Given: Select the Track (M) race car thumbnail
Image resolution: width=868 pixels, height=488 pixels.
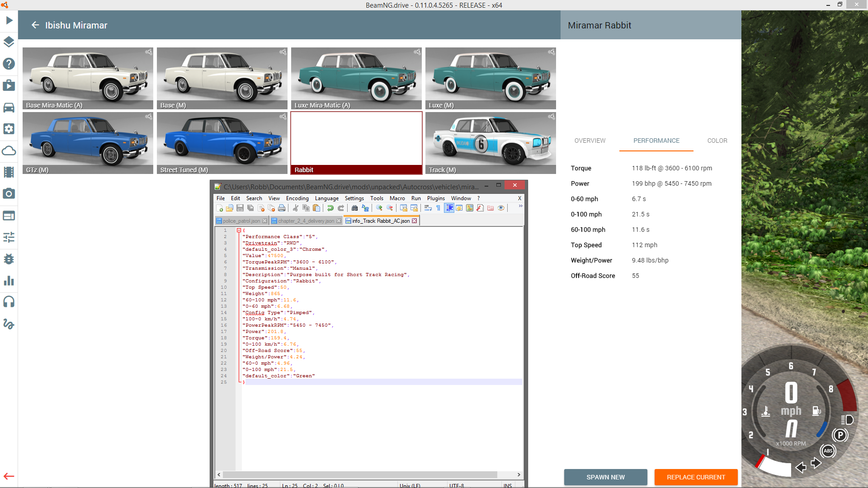Looking at the screenshot, I should coord(491,143).
